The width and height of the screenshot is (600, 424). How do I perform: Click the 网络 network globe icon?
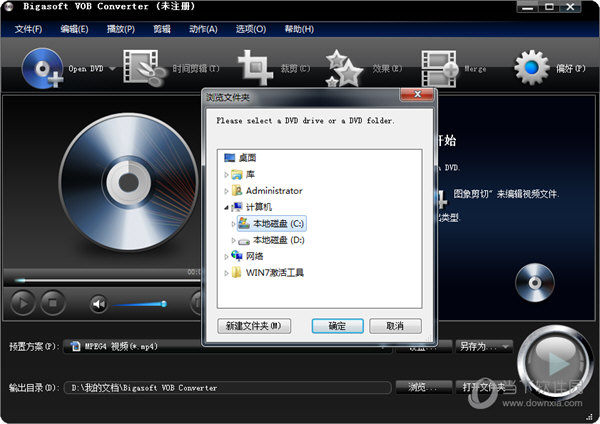237,256
